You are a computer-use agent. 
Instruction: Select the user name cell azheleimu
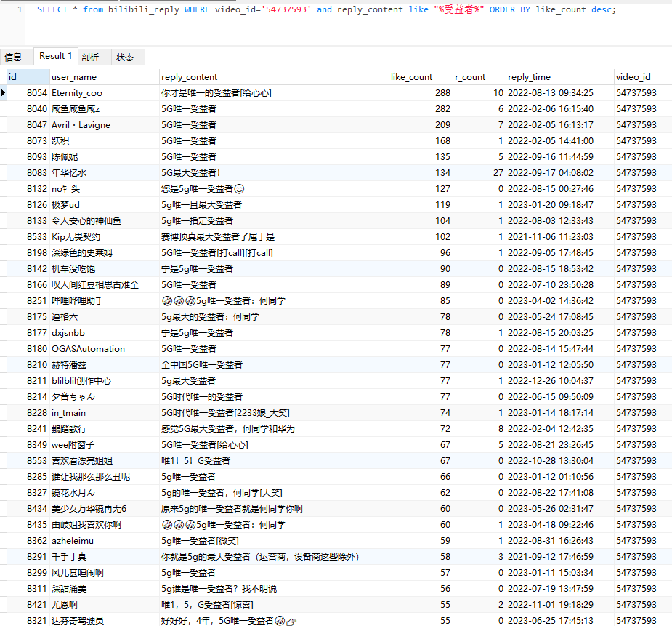point(105,541)
